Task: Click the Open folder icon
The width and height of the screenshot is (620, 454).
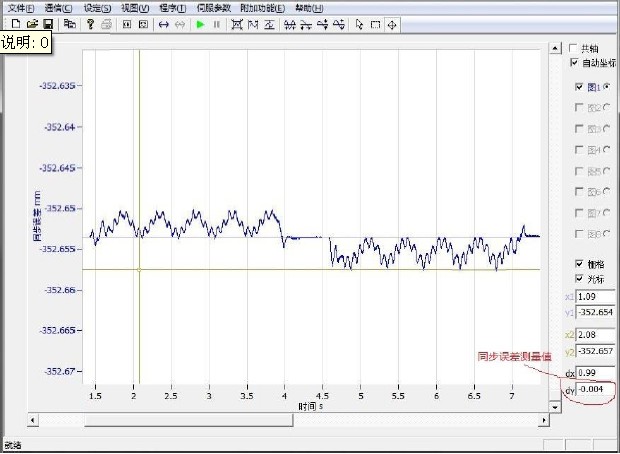Action: click(x=31, y=23)
